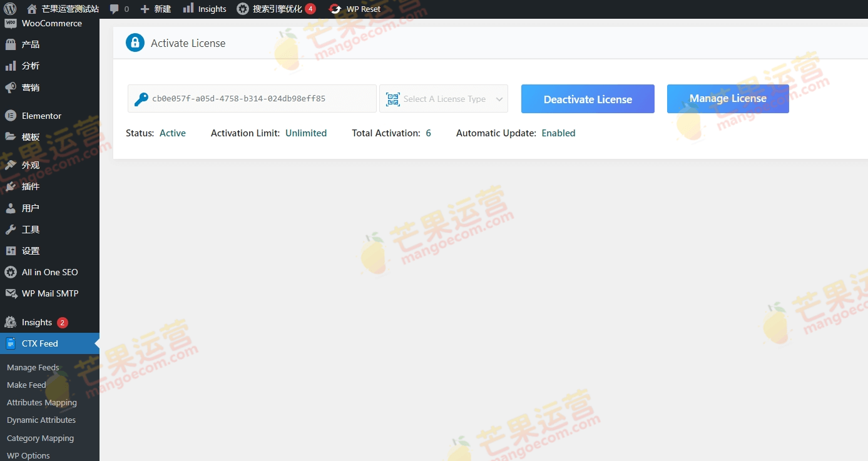Open the site home icon in admin bar
This screenshot has width=868, height=461.
pyautogui.click(x=32, y=9)
